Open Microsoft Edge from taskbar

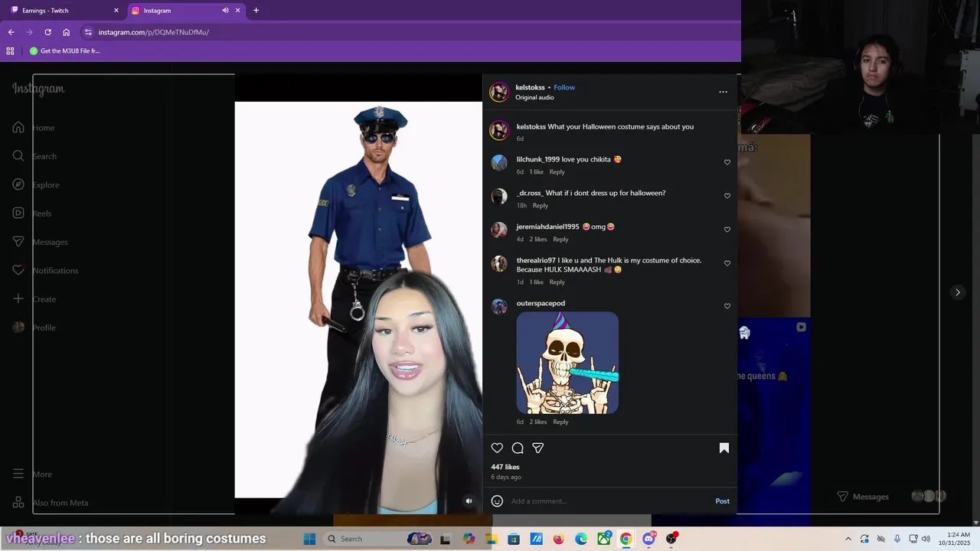[x=581, y=539]
